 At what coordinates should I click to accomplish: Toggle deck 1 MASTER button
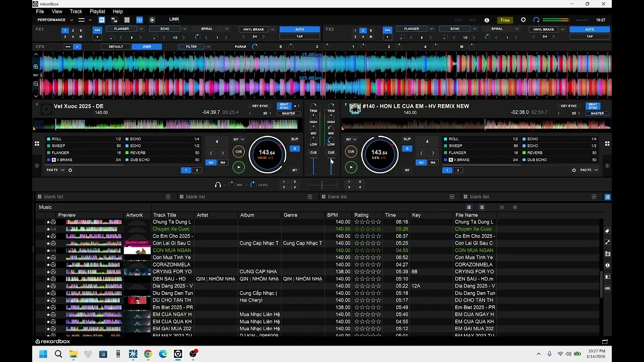click(x=288, y=114)
